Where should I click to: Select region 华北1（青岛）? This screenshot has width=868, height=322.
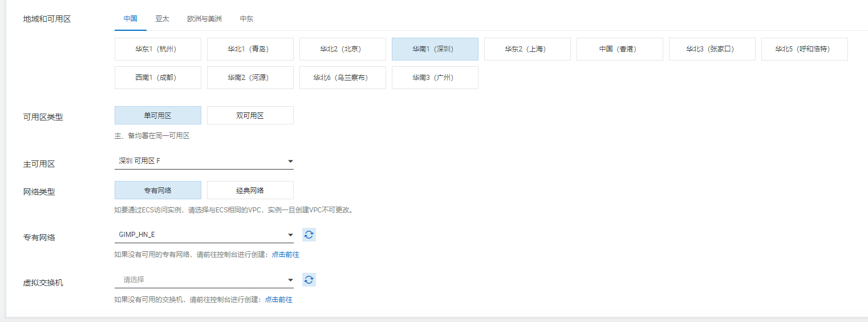(x=250, y=49)
